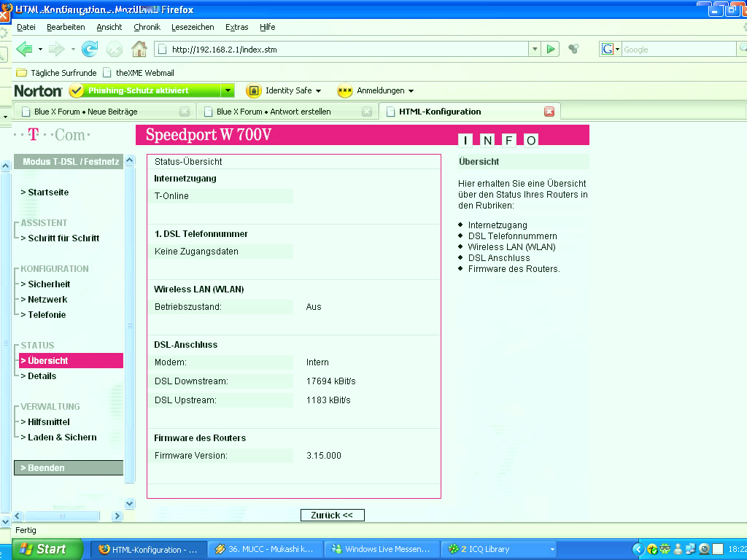Open the Tägliche Surfrunde bookmark folder
747x560 pixels.
pyautogui.click(x=56, y=73)
